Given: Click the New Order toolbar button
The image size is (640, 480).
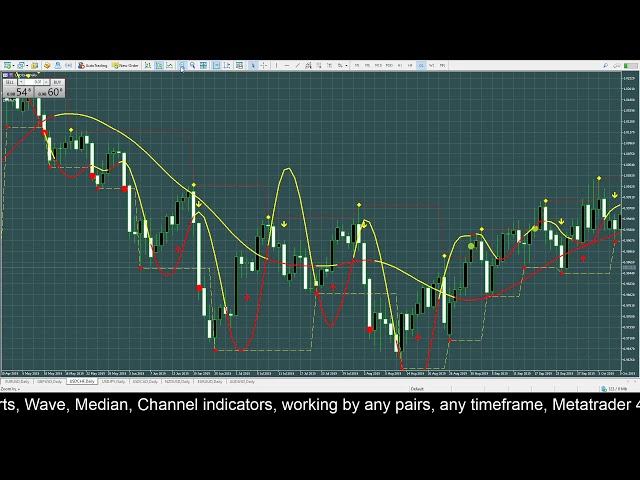Looking at the screenshot, I should coord(126,65).
